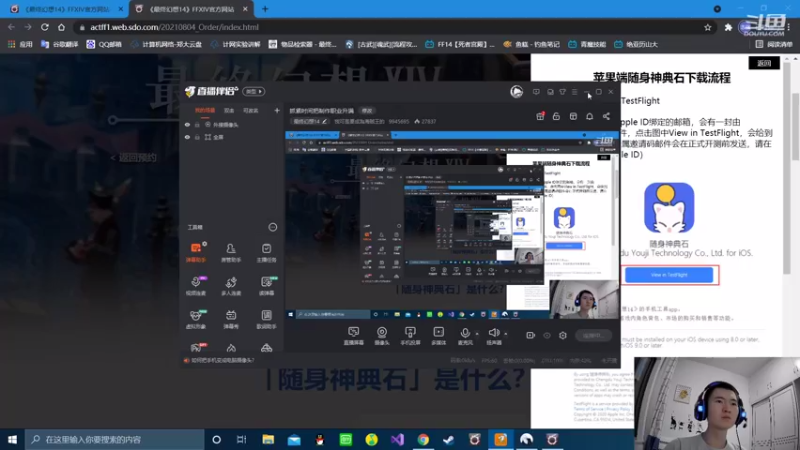Reload the page in Chrome
The height and width of the screenshot is (450, 800).
(x=45, y=27)
